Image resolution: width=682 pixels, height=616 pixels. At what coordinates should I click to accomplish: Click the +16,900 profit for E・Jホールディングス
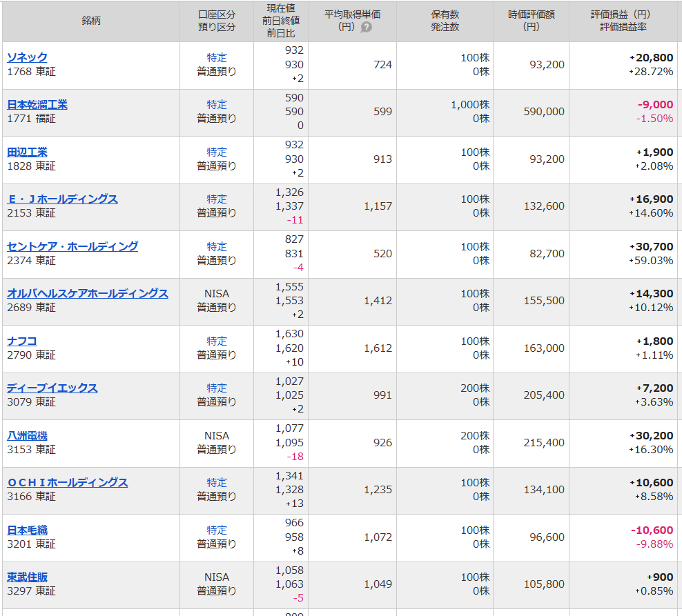click(651, 199)
